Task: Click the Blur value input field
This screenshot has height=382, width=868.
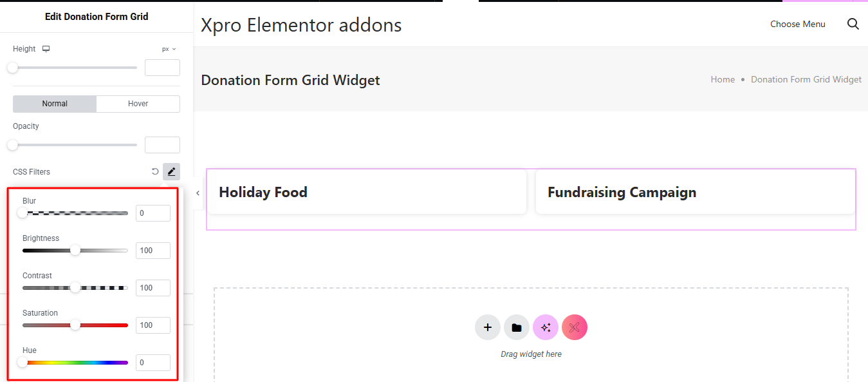Action: tap(152, 213)
